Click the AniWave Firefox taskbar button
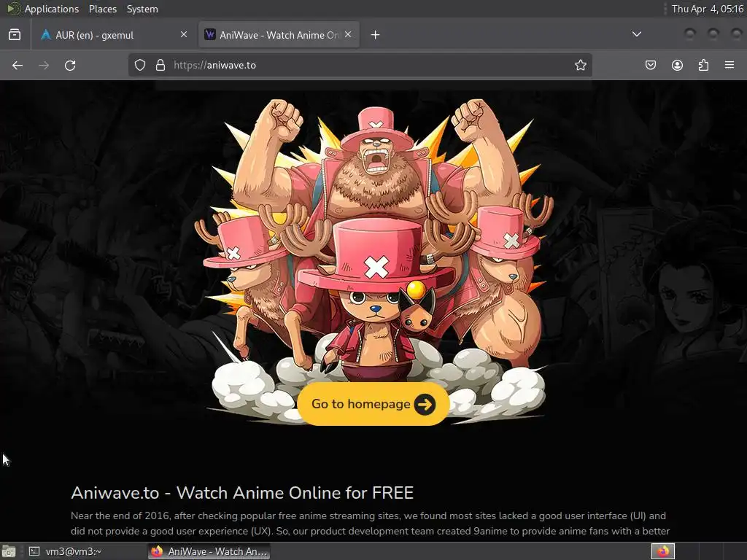Viewport: 747px width, 560px height. tap(209, 551)
